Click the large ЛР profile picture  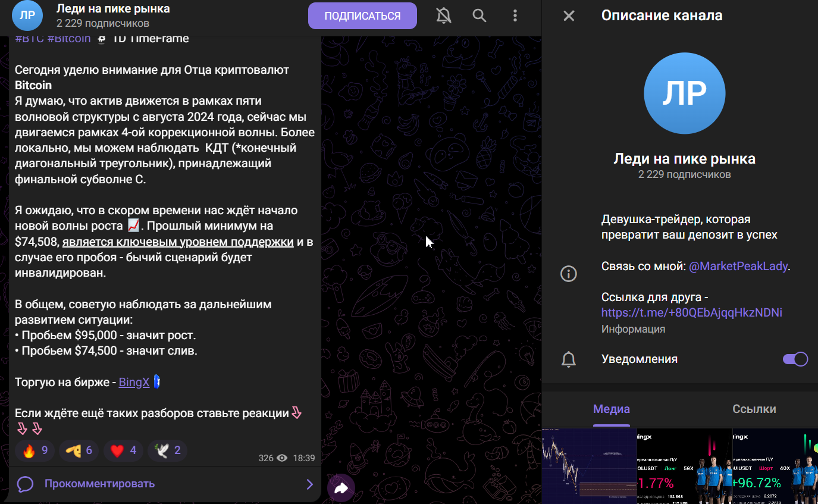(684, 93)
